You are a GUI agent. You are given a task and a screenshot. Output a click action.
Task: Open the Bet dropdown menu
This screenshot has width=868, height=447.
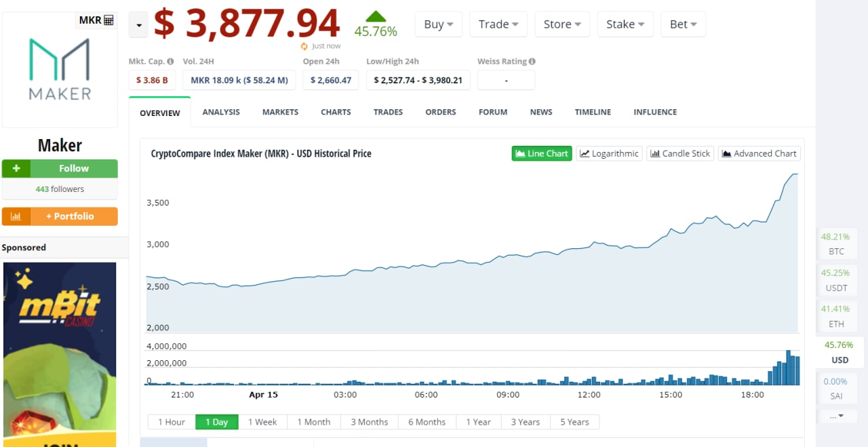tap(683, 24)
